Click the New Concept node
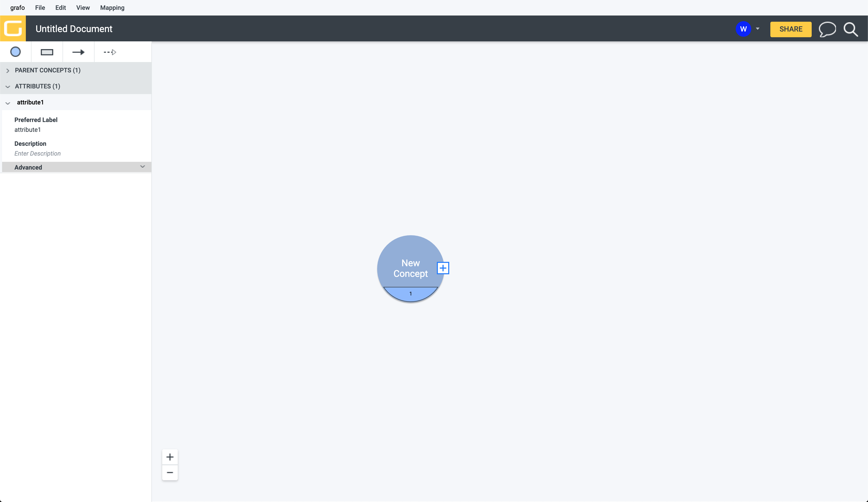 click(x=411, y=268)
